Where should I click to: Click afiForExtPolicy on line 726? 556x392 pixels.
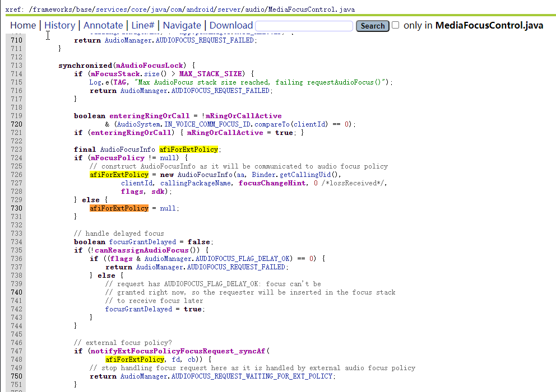119,174
